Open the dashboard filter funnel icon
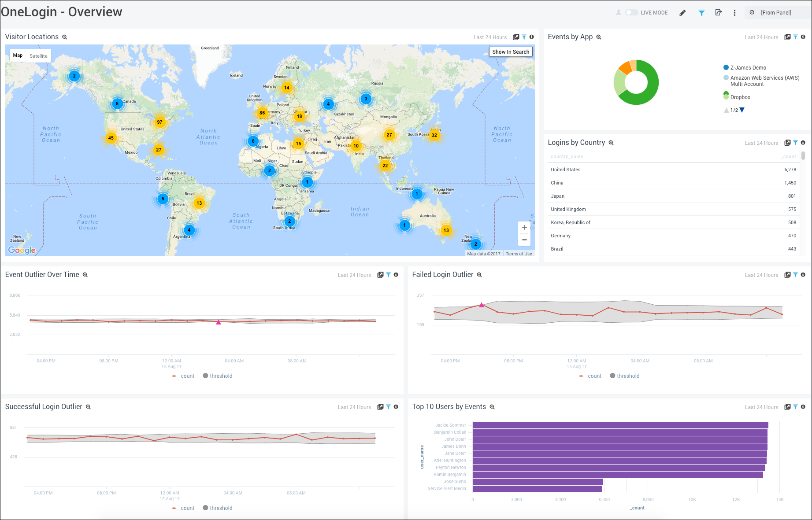The height and width of the screenshot is (520, 812). [x=701, y=13]
